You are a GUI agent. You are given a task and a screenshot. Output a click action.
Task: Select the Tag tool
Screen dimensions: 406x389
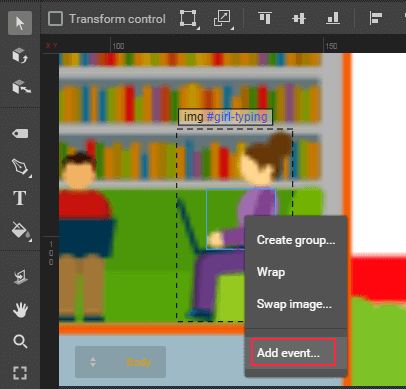[20, 134]
